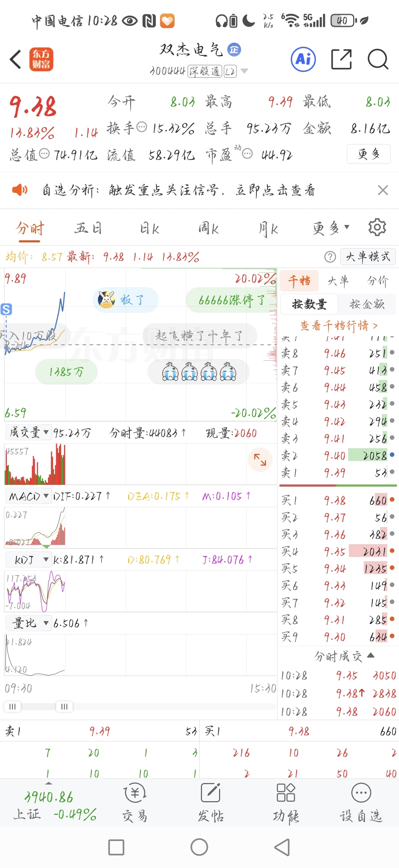
Task: Tap the 66666涨停了 comment bubble
Action: coord(231,300)
